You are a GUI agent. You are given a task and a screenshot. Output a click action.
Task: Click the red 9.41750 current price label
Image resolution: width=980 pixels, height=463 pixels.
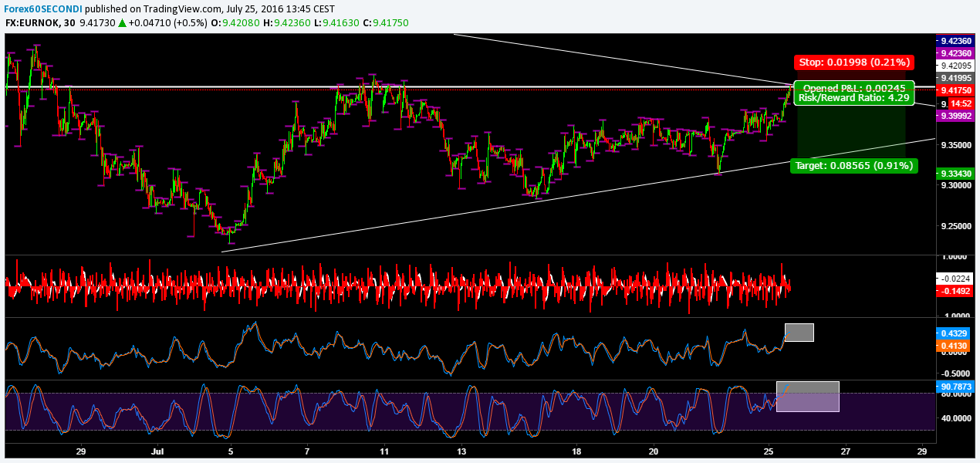pos(956,90)
